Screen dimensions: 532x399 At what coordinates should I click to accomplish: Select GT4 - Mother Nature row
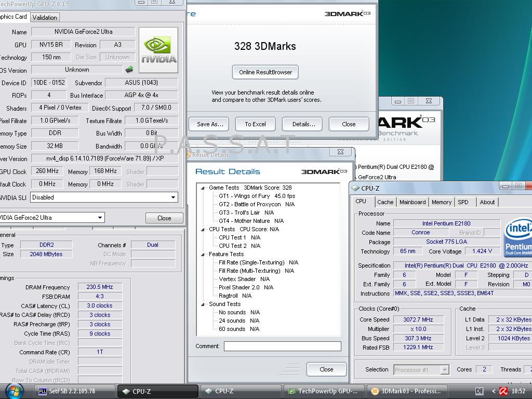tap(251, 221)
